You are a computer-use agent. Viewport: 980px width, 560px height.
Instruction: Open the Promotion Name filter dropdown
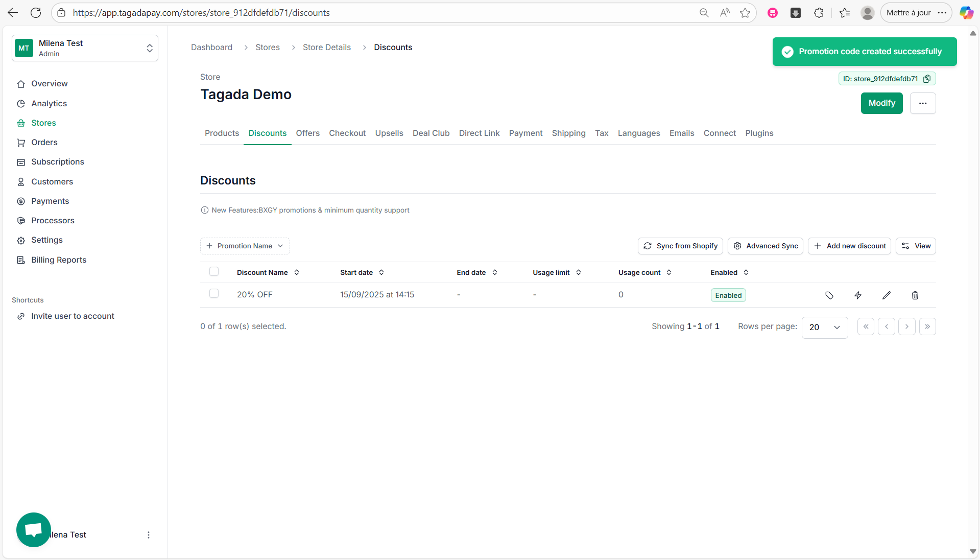tap(245, 246)
